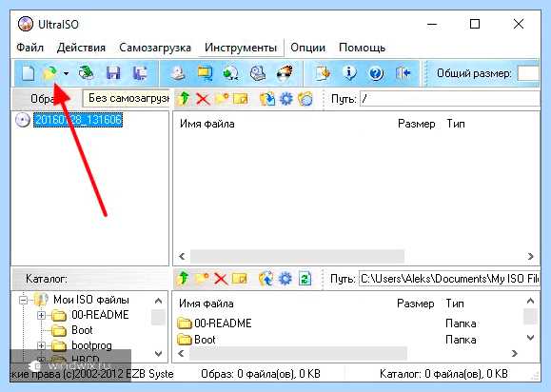
Task: Click the image Путь field showing /
Action: pos(450,99)
